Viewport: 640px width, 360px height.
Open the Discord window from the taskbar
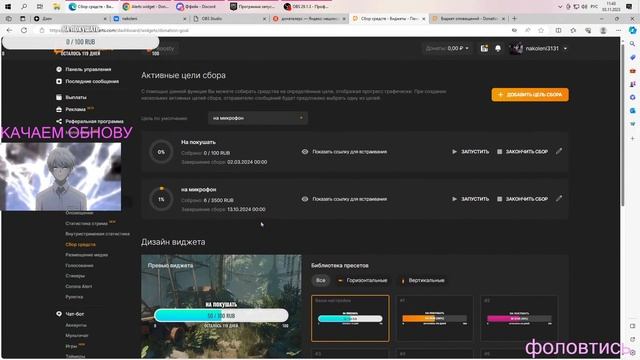point(197,7)
